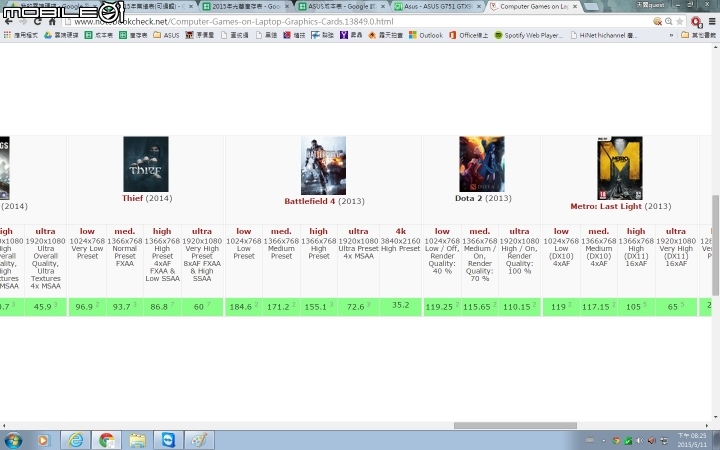Open the Outlook bookmark
Image resolution: width=720 pixels, height=450 pixels.
tap(426, 35)
